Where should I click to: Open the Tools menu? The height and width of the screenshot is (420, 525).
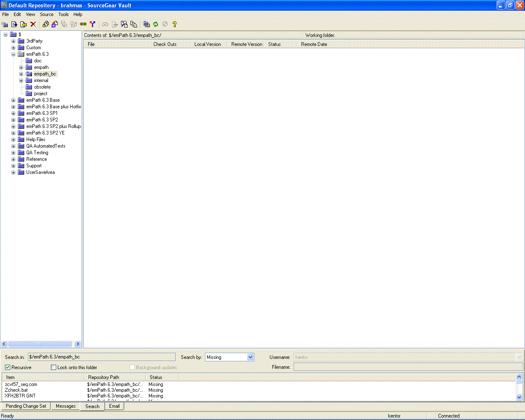64,14
